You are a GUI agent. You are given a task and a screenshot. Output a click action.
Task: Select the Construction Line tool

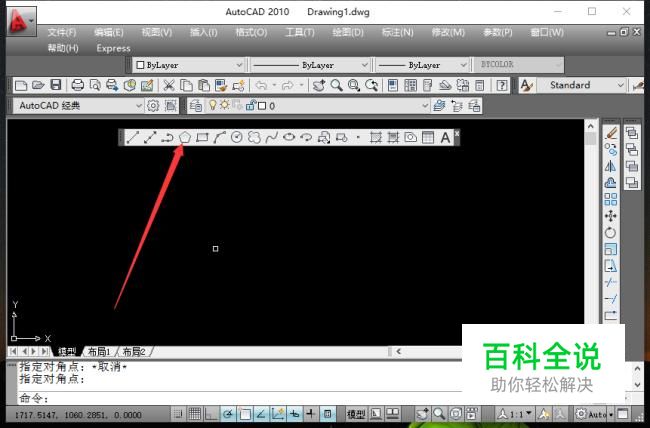150,137
